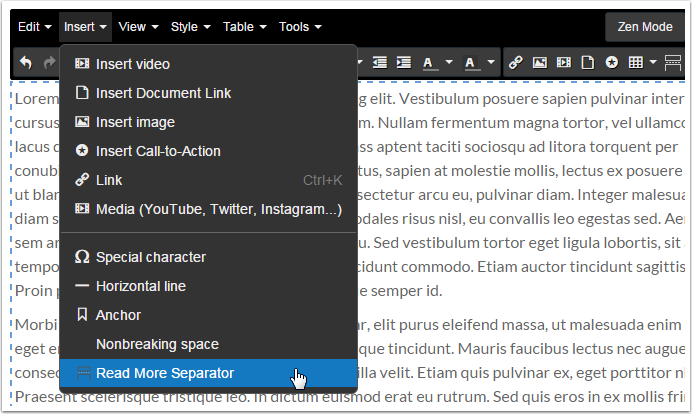The width and height of the screenshot is (692, 414).
Task: Select Read More Separator
Action: click(x=208, y=373)
